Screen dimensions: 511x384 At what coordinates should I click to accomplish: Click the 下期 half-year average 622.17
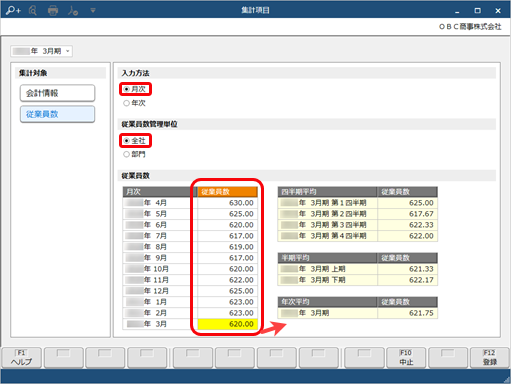click(407, 280)
